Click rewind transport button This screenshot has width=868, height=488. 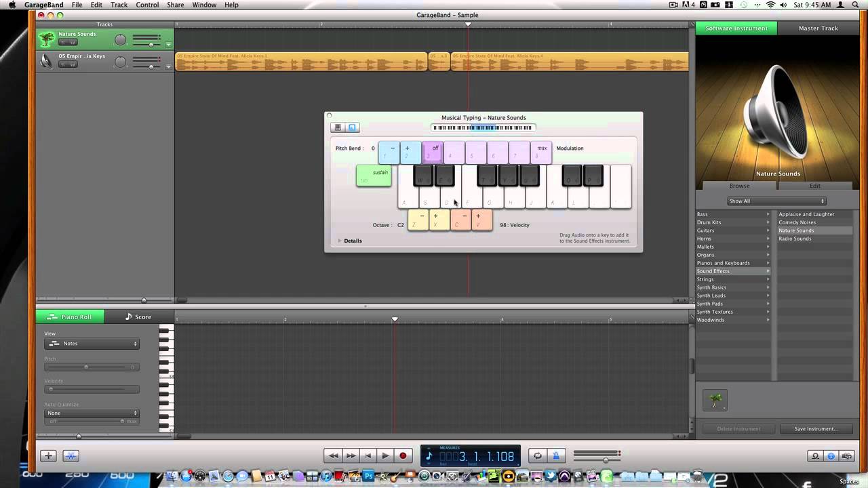click(x=333, y=456)
